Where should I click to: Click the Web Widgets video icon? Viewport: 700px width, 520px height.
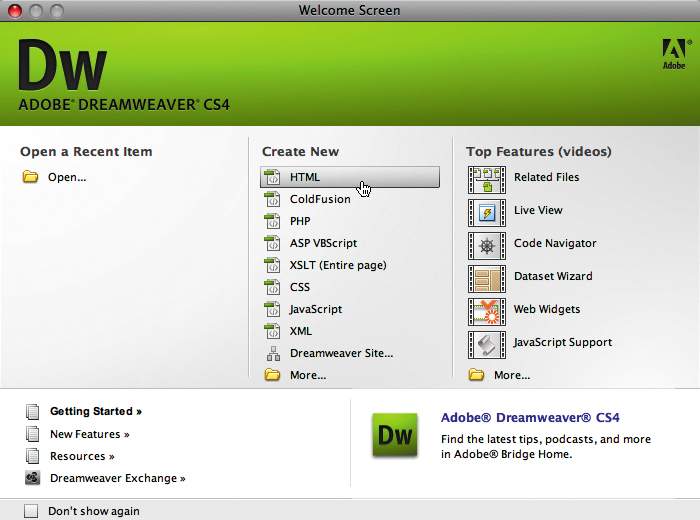click(x=487, y=311)
